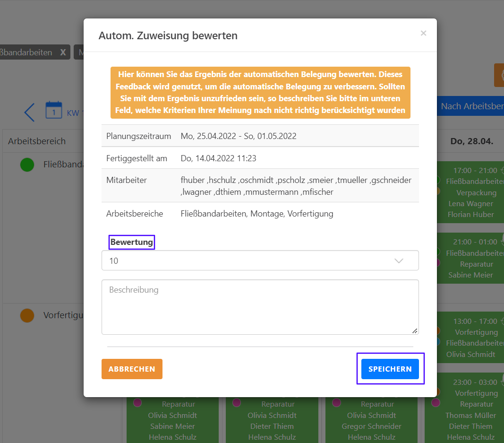Click the orange button in the top right
The width and height of the screenshot is (504, 443).
(x=499, y=75)
